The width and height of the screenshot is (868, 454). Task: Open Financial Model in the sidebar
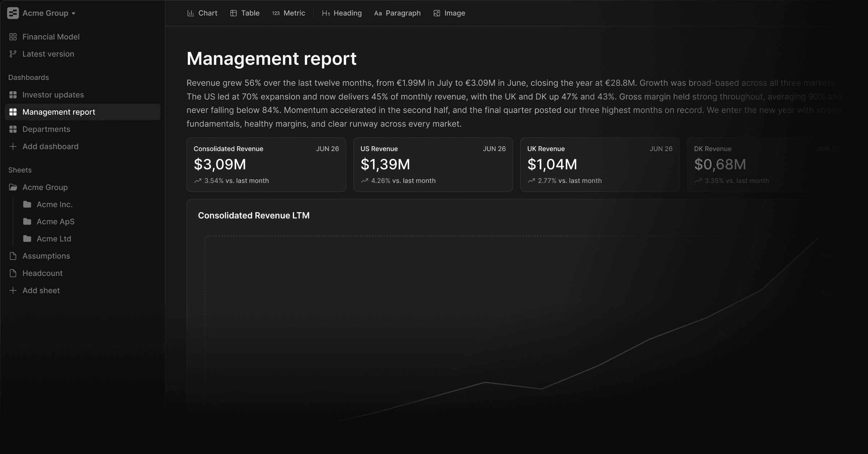pos(51,37)
